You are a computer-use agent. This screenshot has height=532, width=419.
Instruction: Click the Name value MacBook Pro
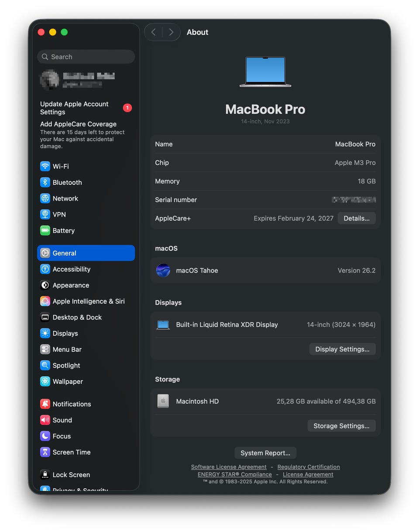tap(355, 144)
